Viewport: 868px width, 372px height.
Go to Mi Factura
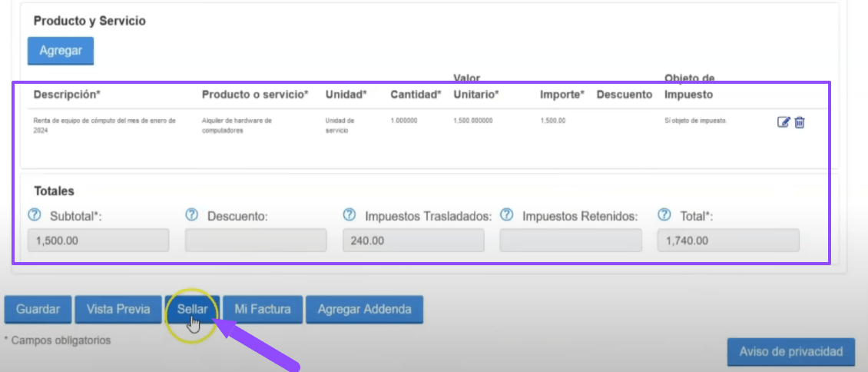coord(263,309)
